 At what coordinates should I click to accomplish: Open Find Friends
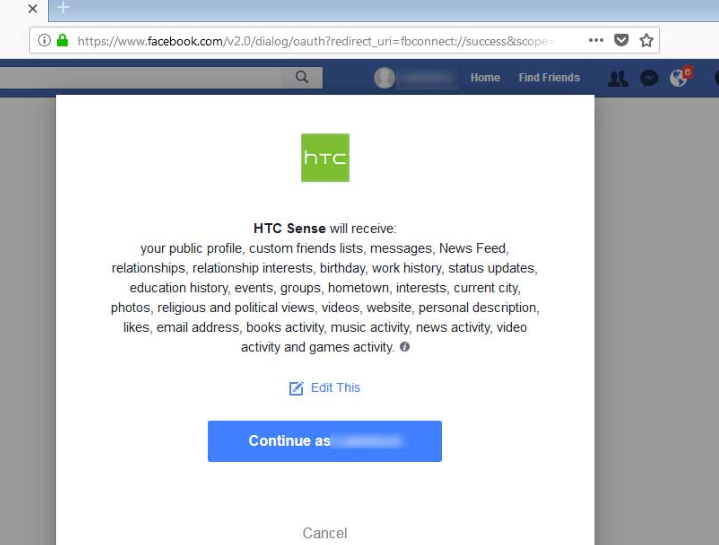click(549, 77)
